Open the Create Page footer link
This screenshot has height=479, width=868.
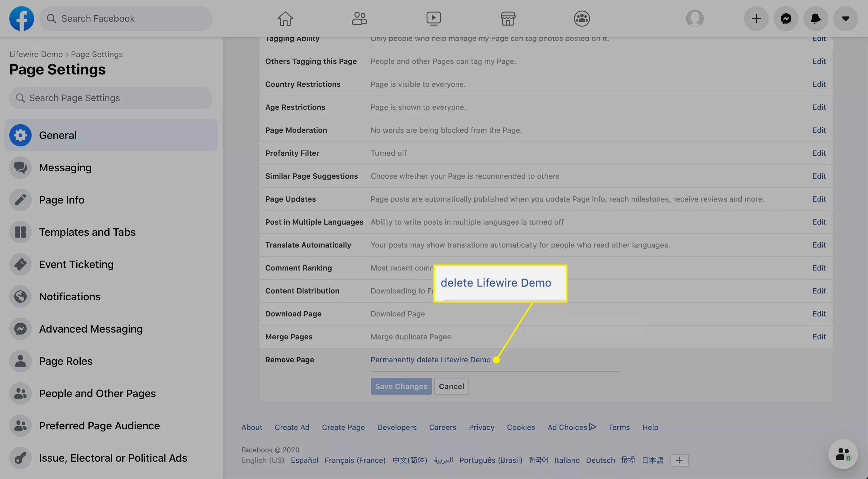[x=343, y=428]
